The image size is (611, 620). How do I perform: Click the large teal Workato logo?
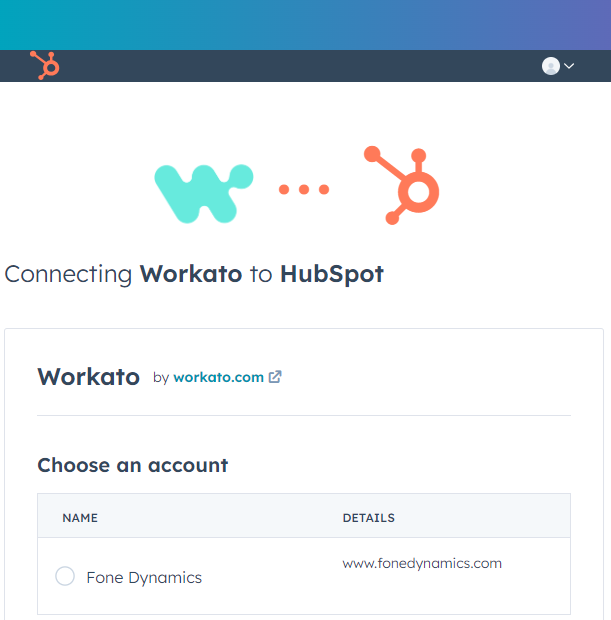(x=203, y=193)
